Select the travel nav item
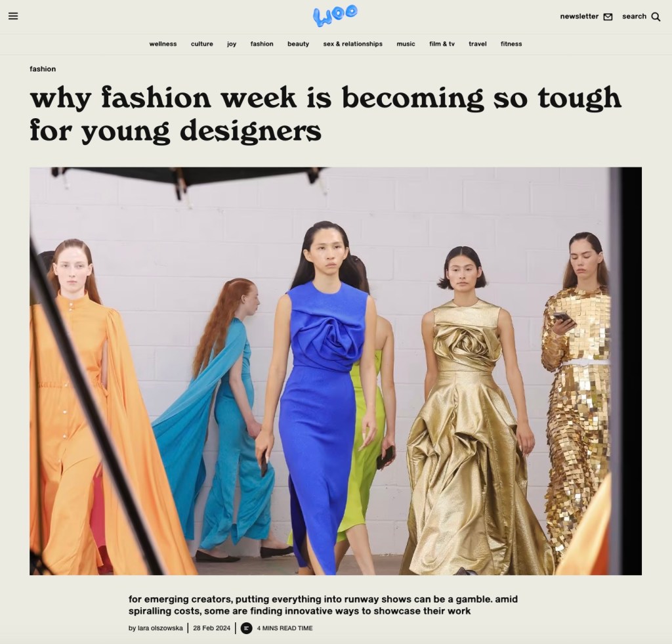This screenshot has height=644, width=672. pyautogui.click(x=478, y=44)
